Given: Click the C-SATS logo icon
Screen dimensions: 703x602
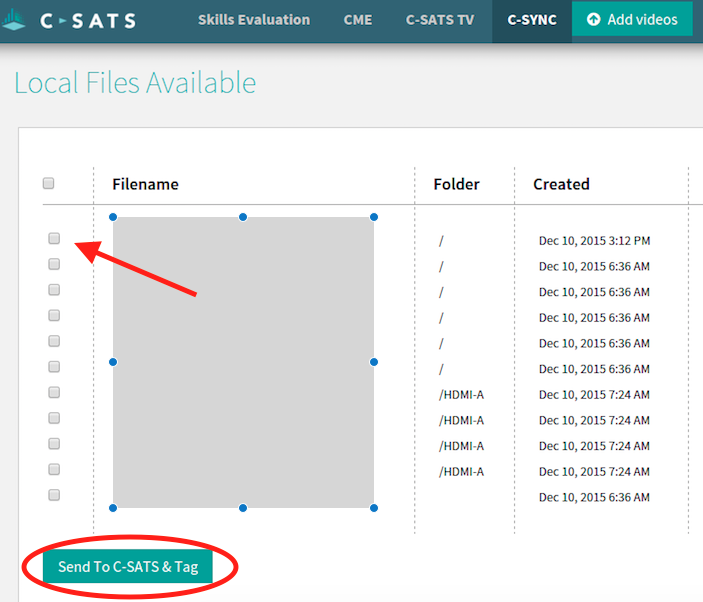Looking at the screenshot, I should click(x=14, y=20).
